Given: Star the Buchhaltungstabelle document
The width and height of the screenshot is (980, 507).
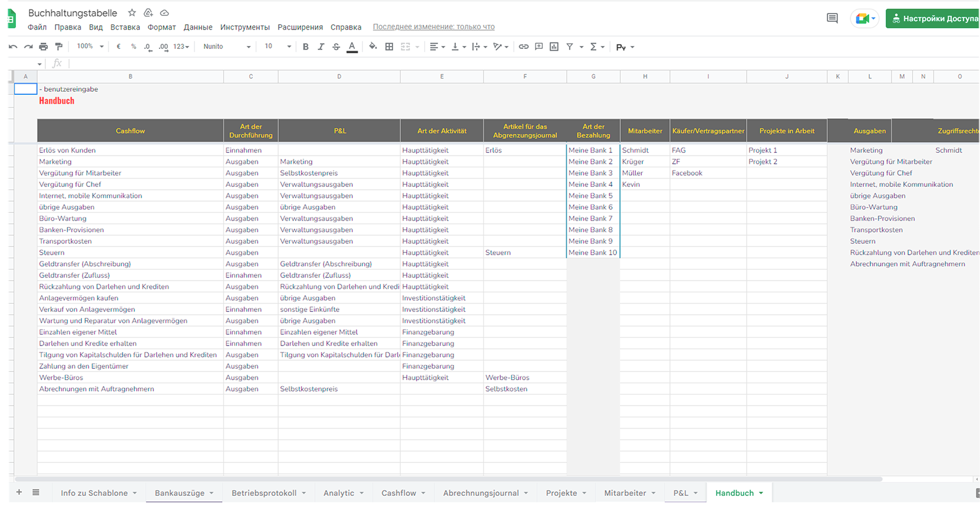Looking at the screenshot, I should pos(132,12).
